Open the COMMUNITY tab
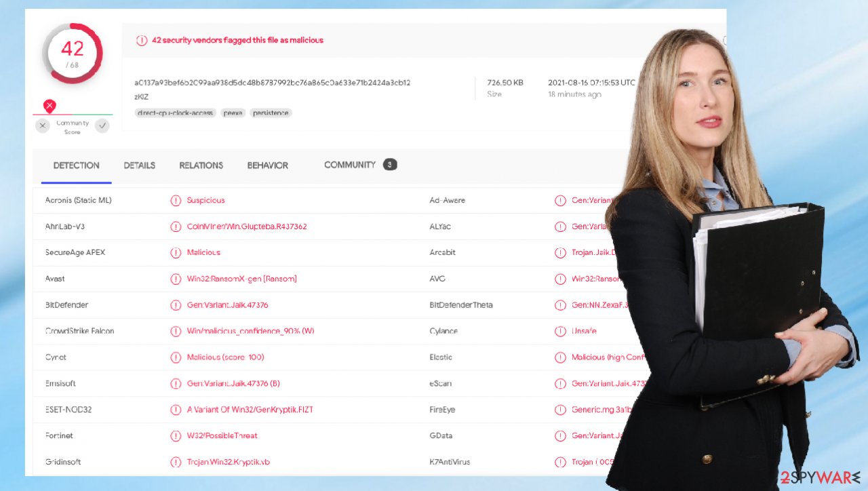The width and height of the screenshot is (868, 491). (x=350, y=165)
